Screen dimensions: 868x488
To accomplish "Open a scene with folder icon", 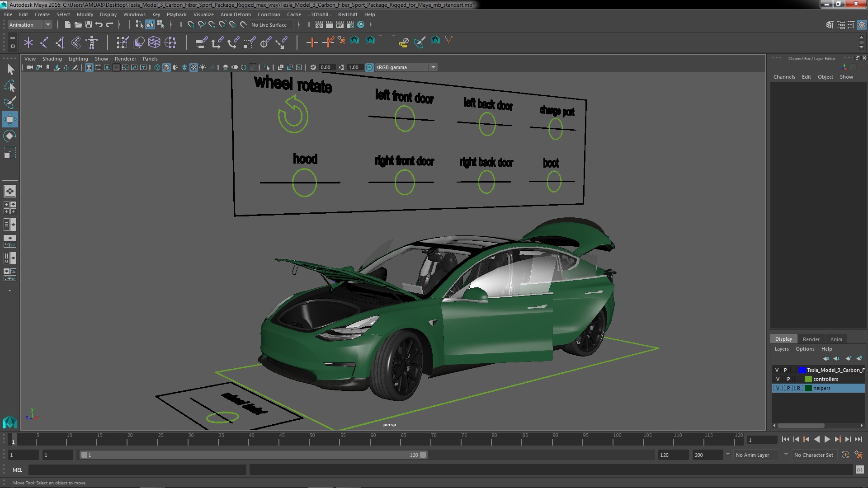I will tap(78, 25).
